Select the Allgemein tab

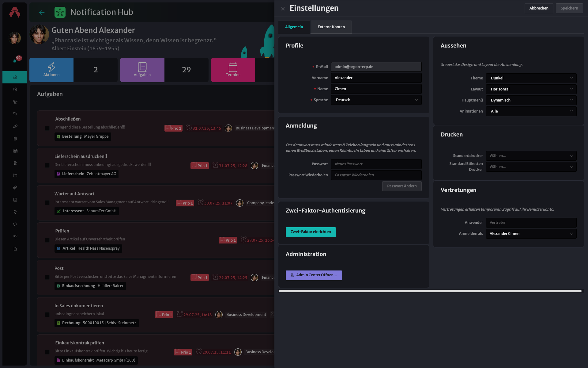294,27
